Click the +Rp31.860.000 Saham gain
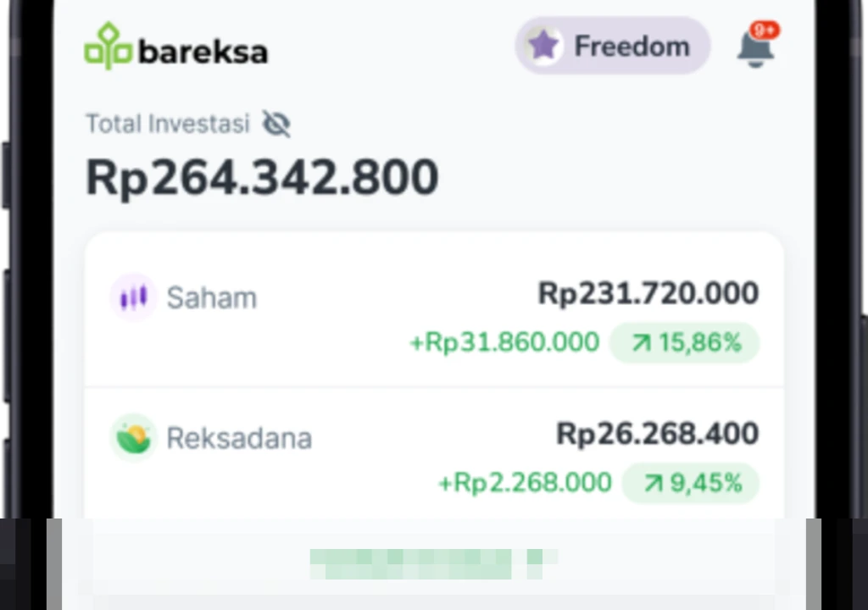 504,343
